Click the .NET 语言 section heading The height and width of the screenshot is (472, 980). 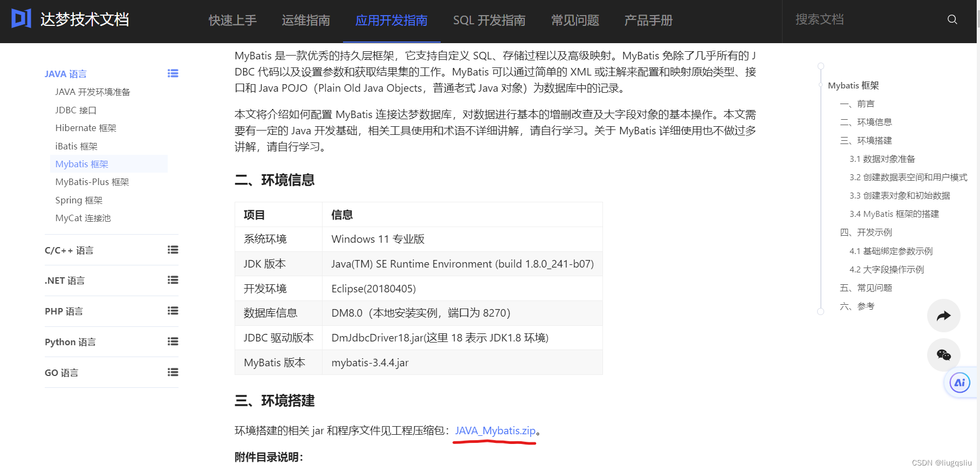tap(65, 281)
